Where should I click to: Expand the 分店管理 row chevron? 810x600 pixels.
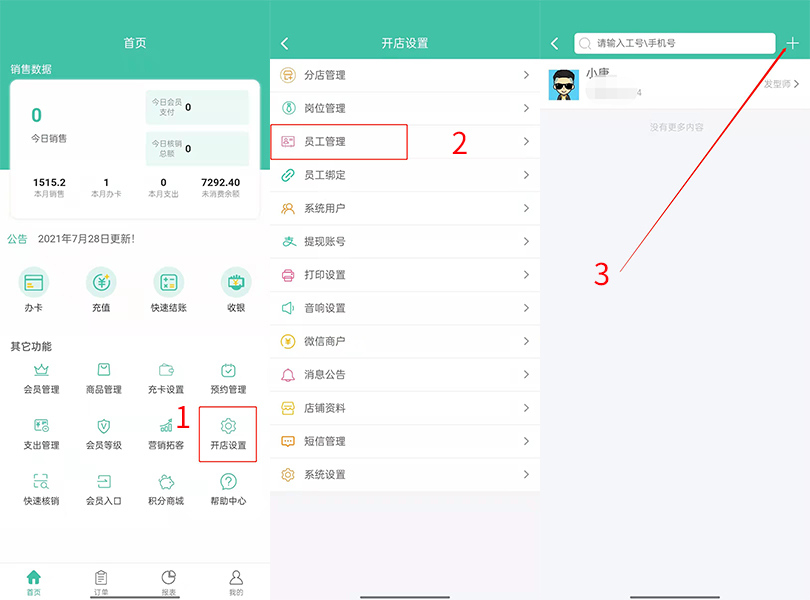pos(526,75)
